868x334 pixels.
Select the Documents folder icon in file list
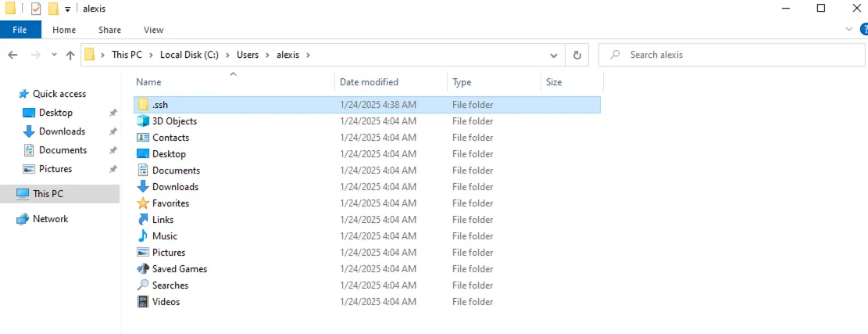coord(144,170)
